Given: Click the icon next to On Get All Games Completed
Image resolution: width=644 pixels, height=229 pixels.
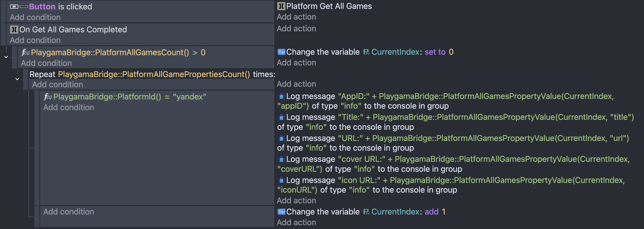Looking at the screenshot, I should click(14, 30).
